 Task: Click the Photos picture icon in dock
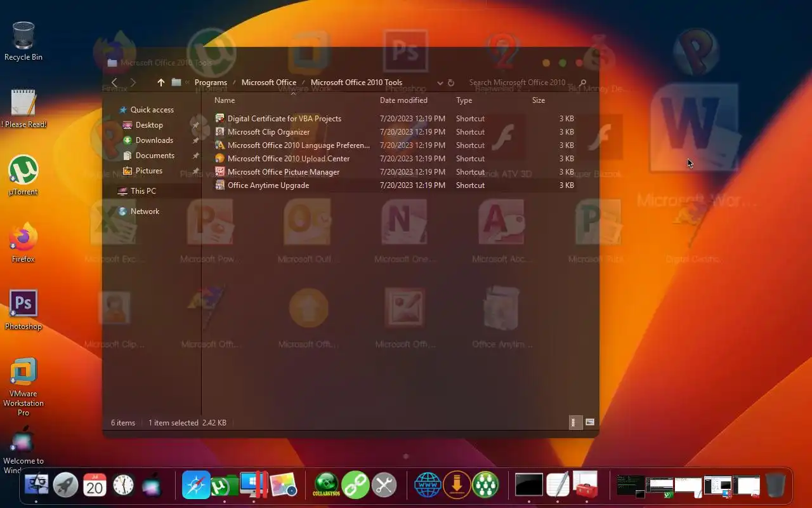(x=284, y=486)
